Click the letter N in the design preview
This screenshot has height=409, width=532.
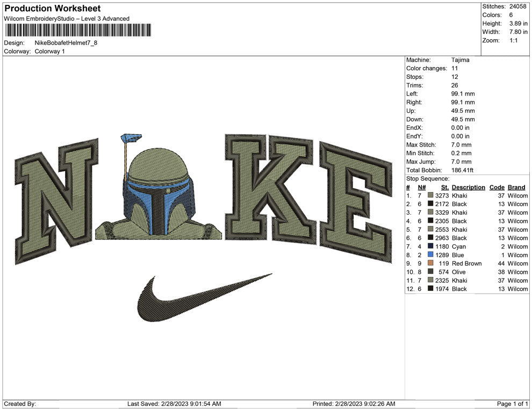[56, 201]
